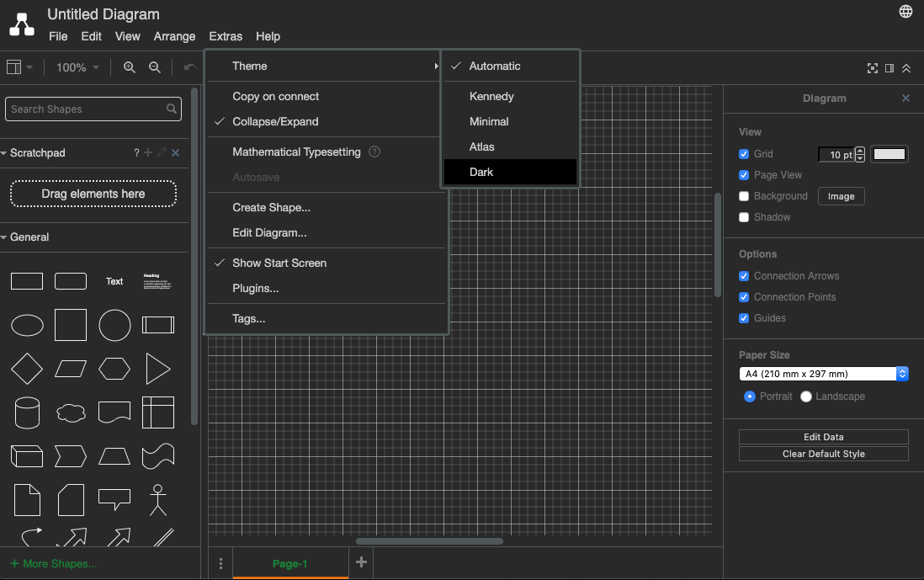Select the Actor stick figure shape
This screenshot has height=580, width=924.
(158, 500)
